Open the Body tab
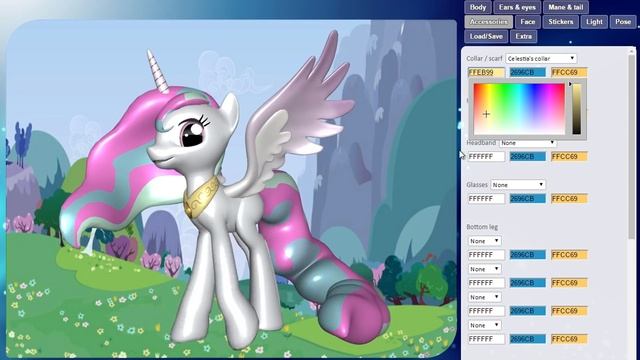 478,7
